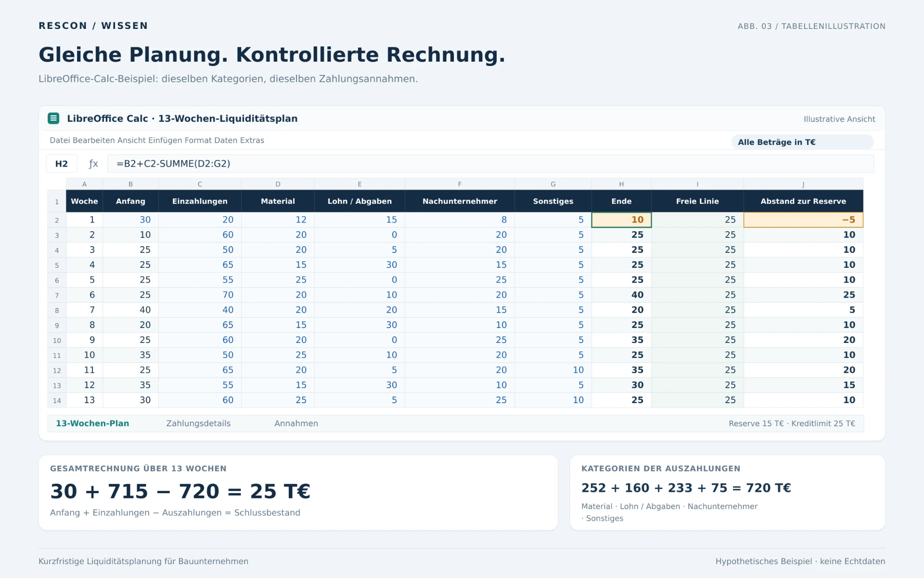Switch to the Annahmen sheet tab
This screenshot has height=578, width=924.
coord(296,423)
